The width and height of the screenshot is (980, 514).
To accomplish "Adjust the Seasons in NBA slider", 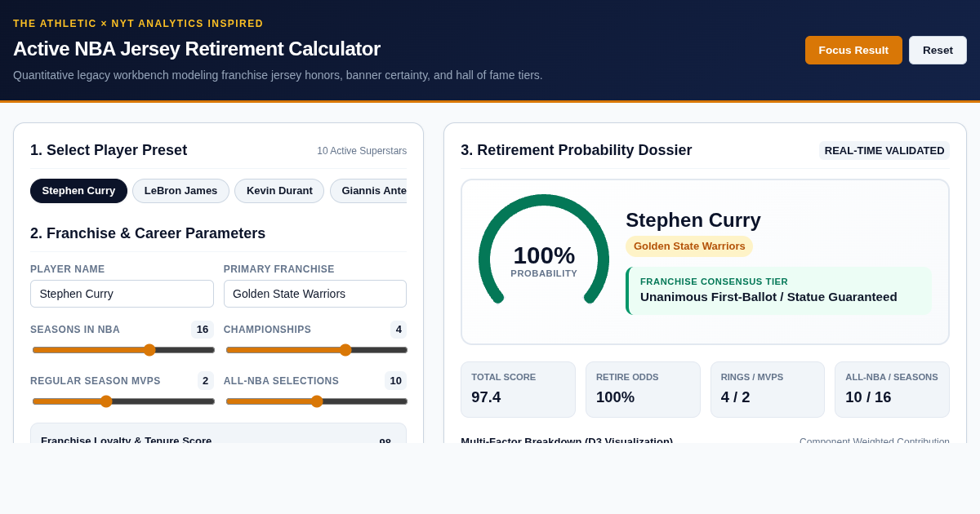I will (x=122, y=350).
